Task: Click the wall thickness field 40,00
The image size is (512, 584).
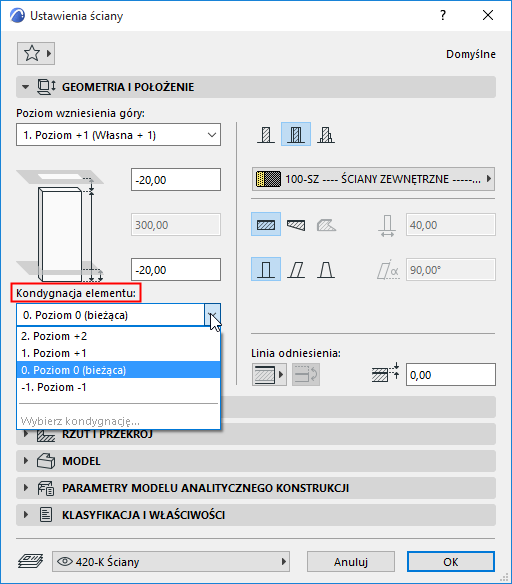Action: (451, 225)
